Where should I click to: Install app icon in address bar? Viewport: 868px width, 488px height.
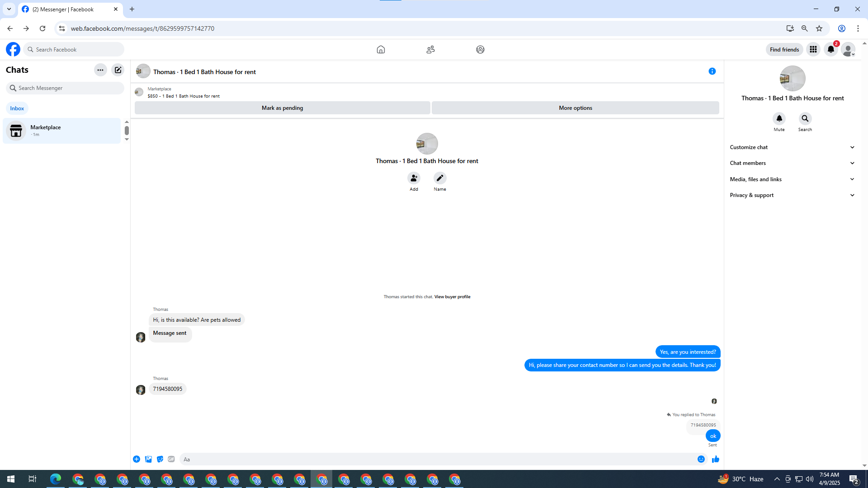pyautogui.click(x=790, y=28)
